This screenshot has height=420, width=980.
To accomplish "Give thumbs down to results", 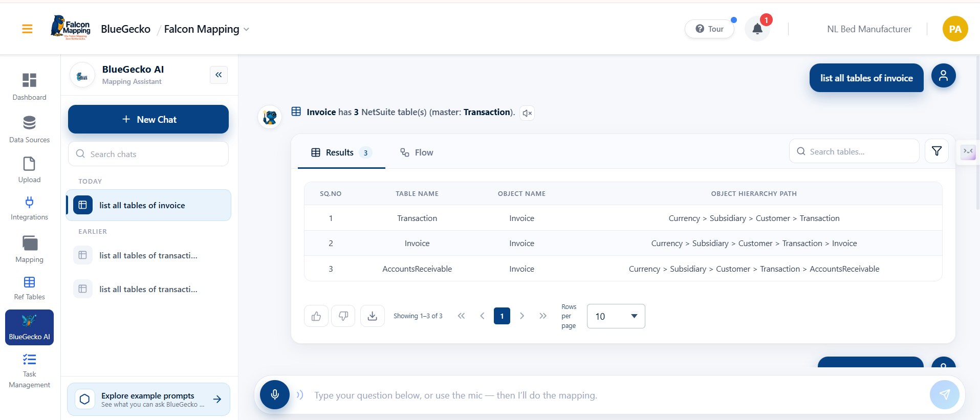I will 343,316.
